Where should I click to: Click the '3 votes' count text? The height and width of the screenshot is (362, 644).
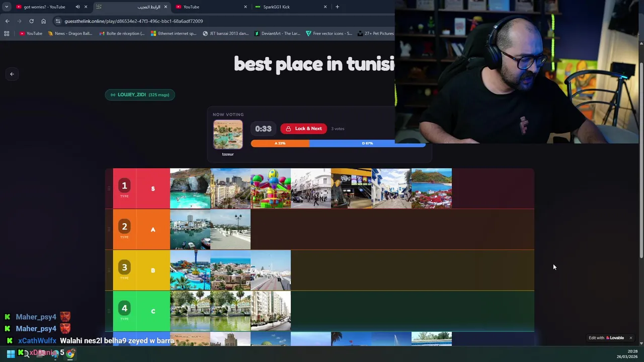pos(338,129)
